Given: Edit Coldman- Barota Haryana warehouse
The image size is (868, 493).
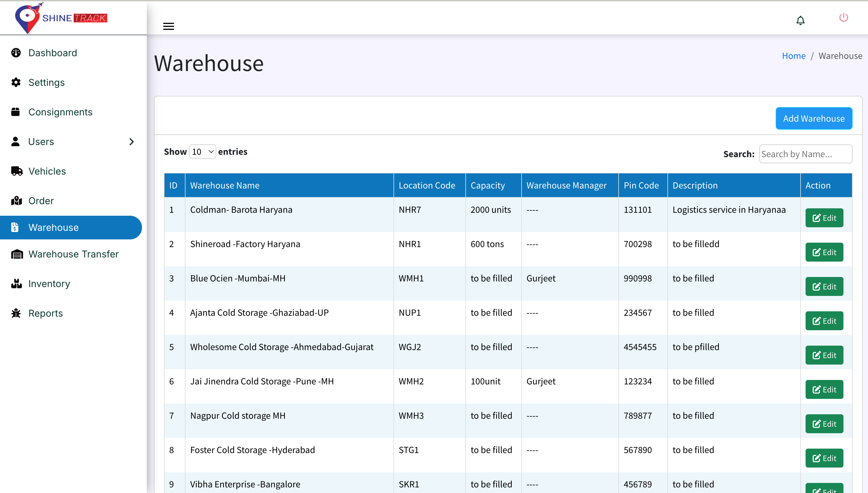Looking at the screenshot, I should coord(824,218).
